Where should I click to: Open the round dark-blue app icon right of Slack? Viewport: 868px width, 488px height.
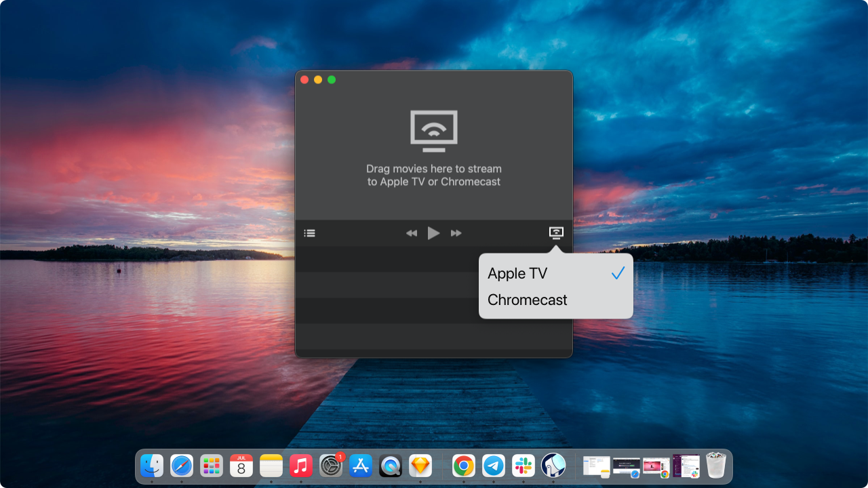[553, 466]
